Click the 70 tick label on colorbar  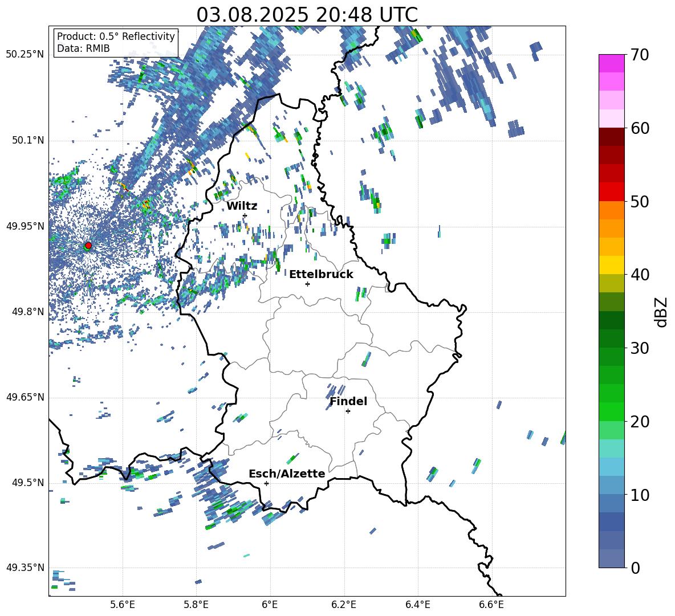coord(640,55)
